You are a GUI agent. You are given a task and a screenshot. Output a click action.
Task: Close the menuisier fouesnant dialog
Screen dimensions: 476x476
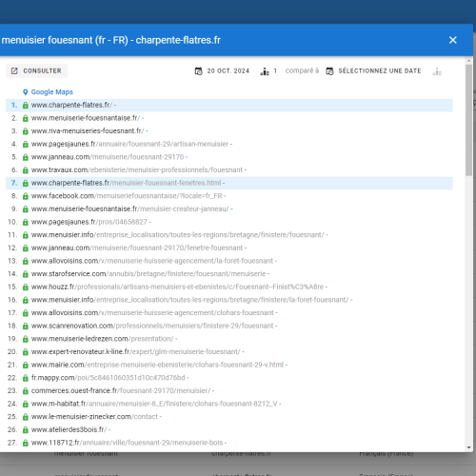click(453, 40)
